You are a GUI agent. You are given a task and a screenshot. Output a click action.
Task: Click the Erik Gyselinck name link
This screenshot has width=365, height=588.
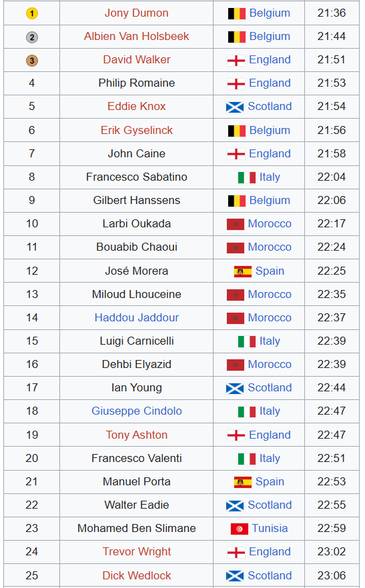(137, 131)
